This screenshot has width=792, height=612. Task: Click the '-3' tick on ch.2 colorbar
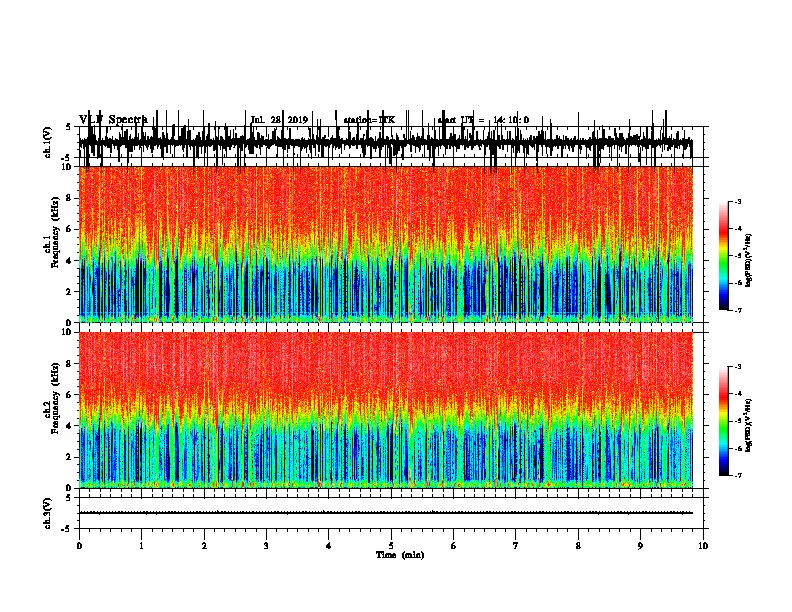coord(738,367)
